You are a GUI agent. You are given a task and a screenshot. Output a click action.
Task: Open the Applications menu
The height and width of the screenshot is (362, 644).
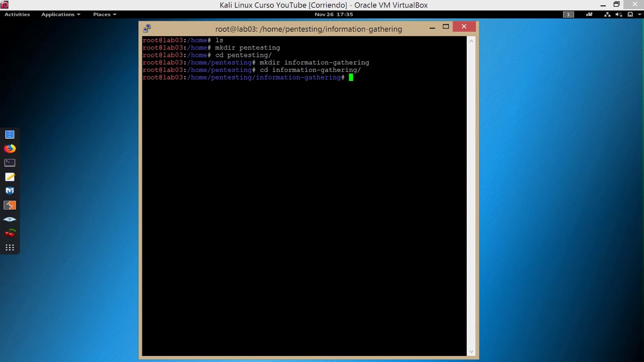60,15
